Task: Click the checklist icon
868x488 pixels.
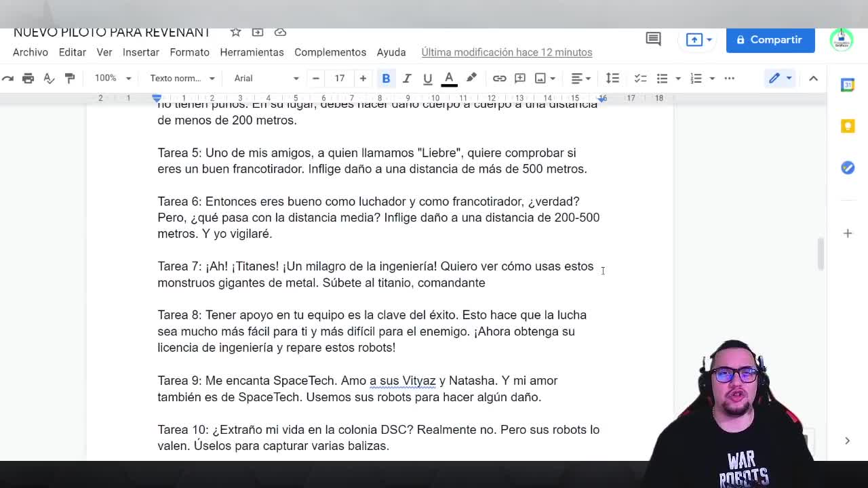Action: [x=641, y=79]
